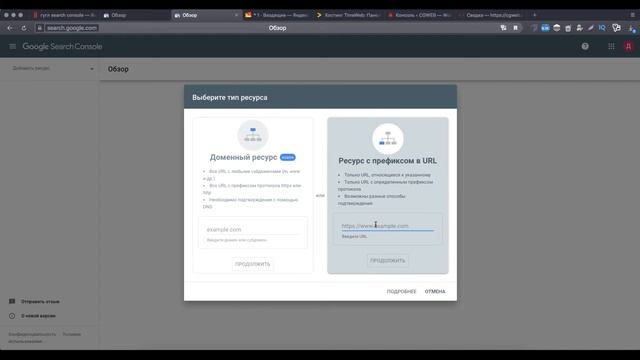The image size is (640, 360).
Task: Click the Выберите тип ресурса dialog title
Action: pos(230,98)
